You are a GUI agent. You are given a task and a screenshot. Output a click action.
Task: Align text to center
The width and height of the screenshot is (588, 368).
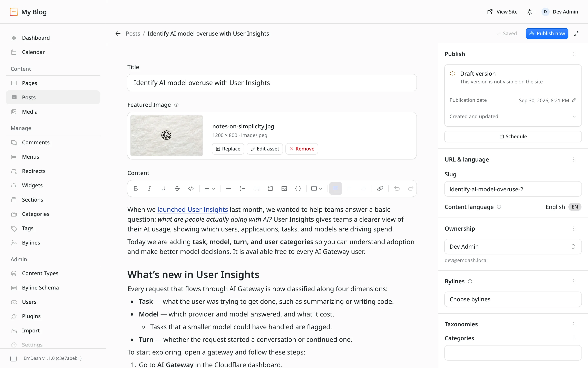[x=349, y=188]
